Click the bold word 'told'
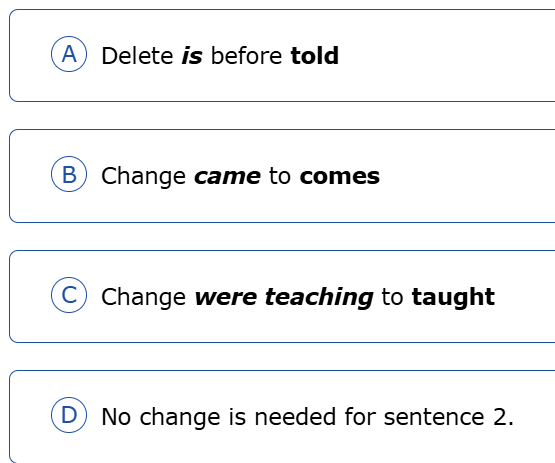Image resolution: width=555 pixels, height=463 pixels. [x=314, y=56]
